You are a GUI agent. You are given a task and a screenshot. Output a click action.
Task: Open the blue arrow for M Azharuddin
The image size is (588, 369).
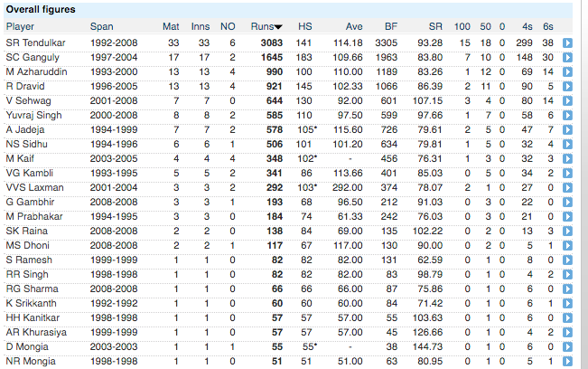pos(567,72)
